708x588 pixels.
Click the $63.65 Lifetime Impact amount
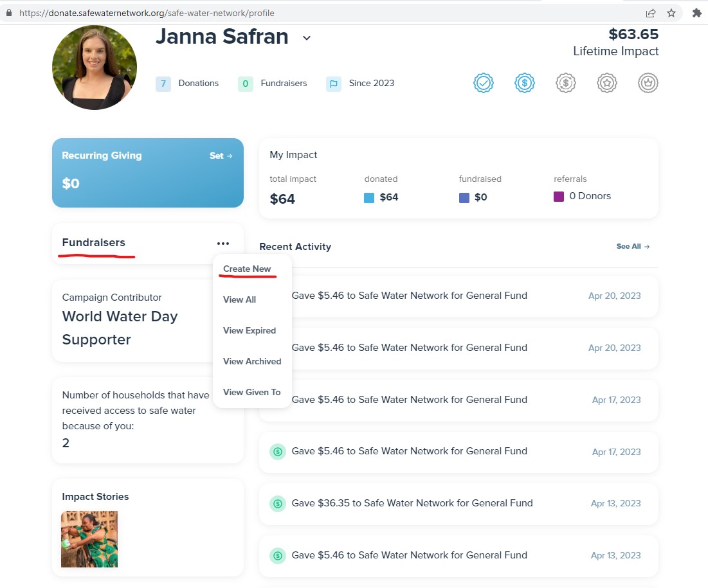(633, 34)
